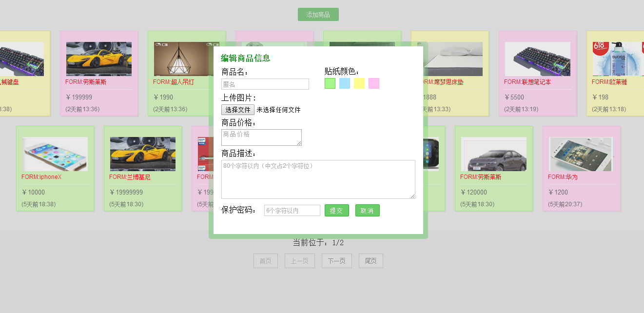The height and width of the screenshot is (313, 644).
Task: Click the ¥1990 price on 超人吊灯 card
Action: pyautogui.click(x=163, y=97)
